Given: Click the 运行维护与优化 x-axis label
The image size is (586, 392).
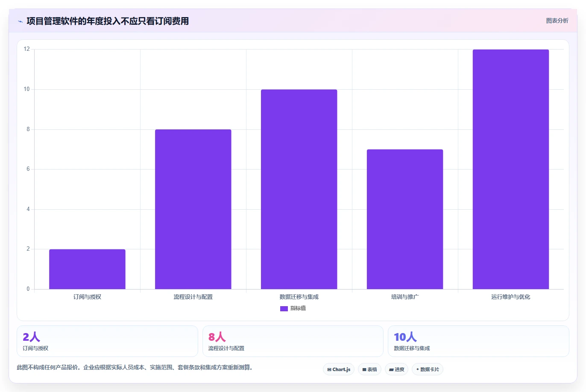Looking at the screenshot, I should [x=511, y=297].
